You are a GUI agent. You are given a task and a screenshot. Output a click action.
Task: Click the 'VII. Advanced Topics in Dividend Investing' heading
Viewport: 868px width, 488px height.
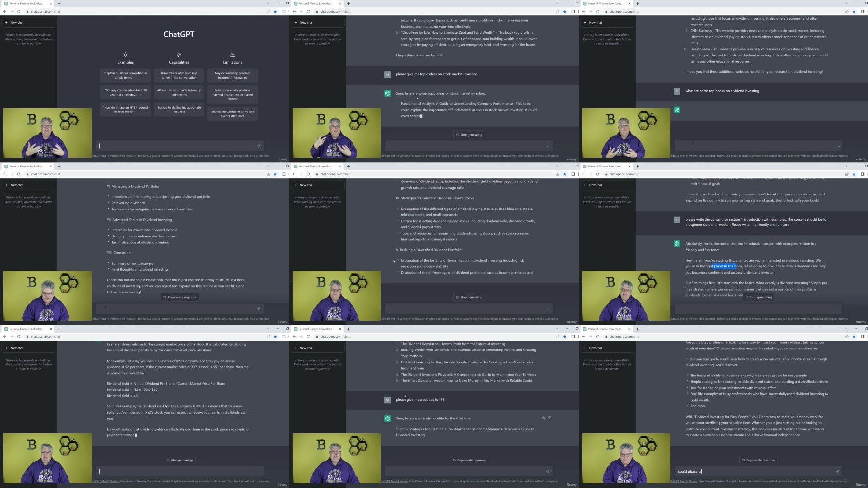pyautogui.click(x=139, y=220)
